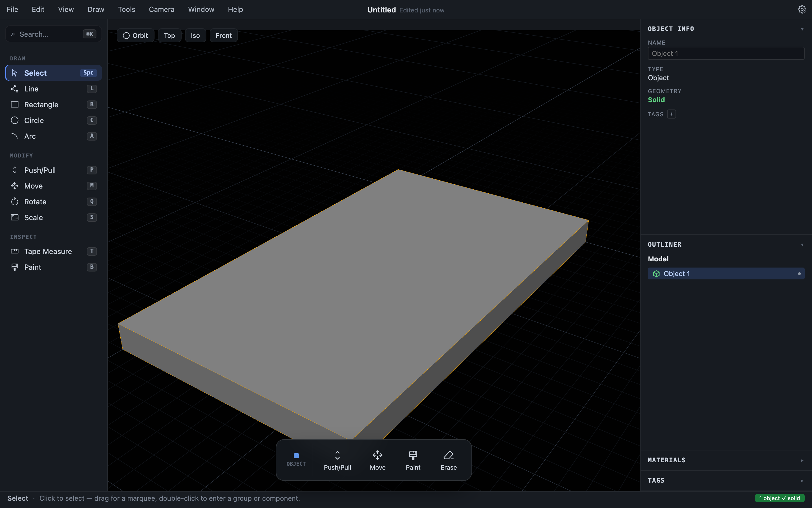Click the search magnifier icon
Screen dimensions: 812x508
[13, 34]
